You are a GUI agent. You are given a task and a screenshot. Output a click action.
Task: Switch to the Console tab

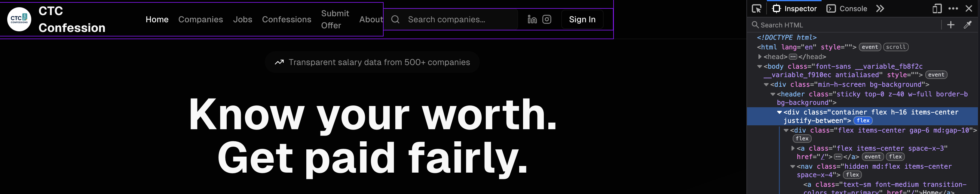click(x=847, y=9)
